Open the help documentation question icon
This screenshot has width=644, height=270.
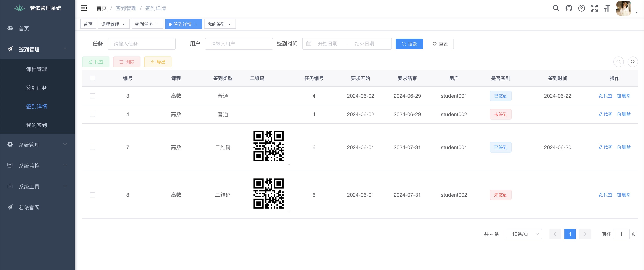click(581, 8)
